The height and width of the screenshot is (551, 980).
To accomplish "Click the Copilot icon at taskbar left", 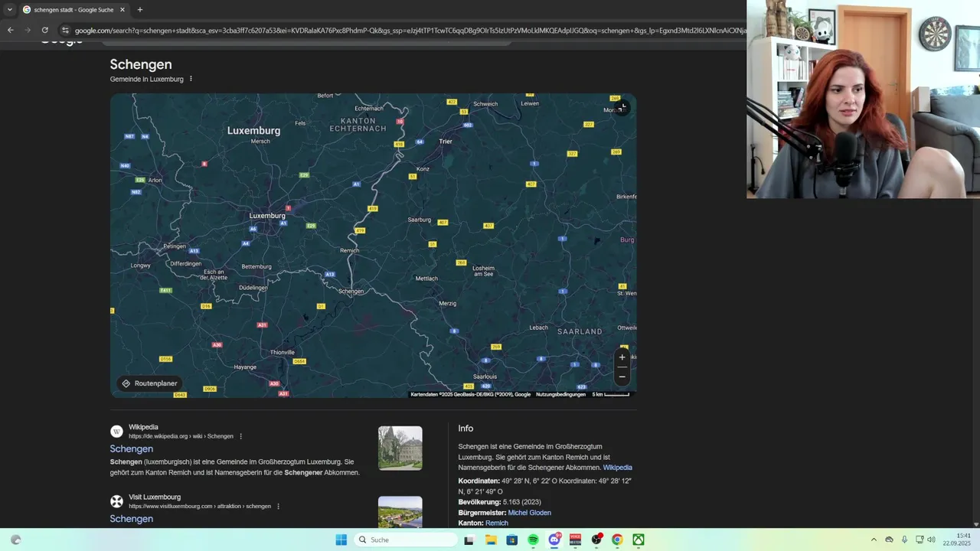I will tap(15, 540).
